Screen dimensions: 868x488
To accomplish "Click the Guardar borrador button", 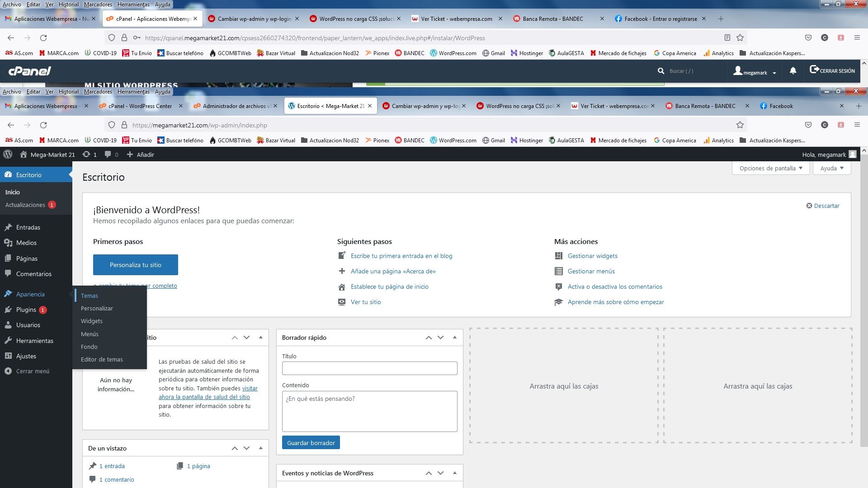I will pyautogui.click(x=311, y=443).
